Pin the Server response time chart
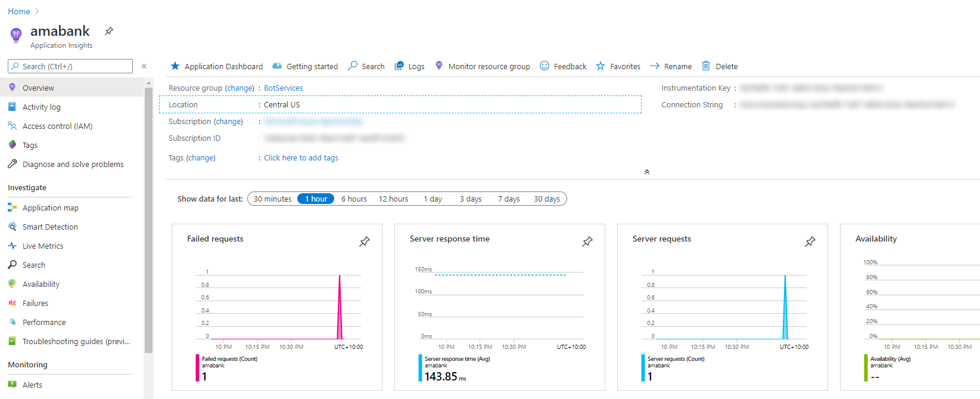The height and width of the screenshot is (399, 980). coord(587,242)
